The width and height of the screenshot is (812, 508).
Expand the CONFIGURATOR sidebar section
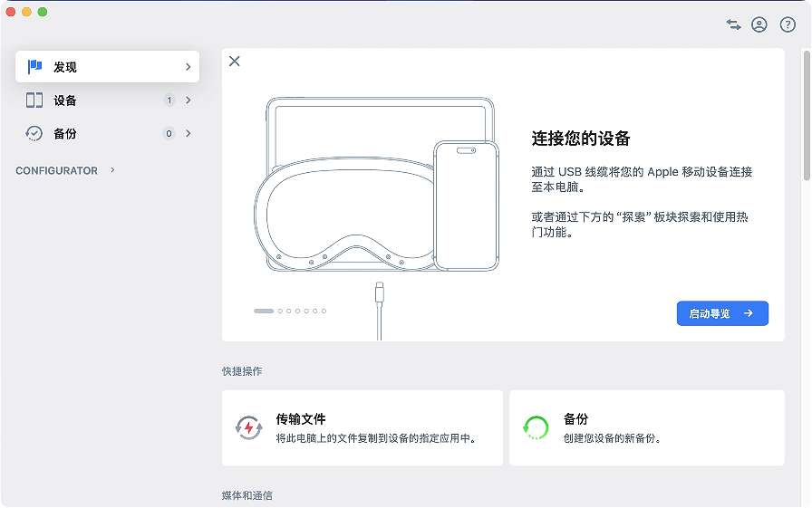(112, 170)
